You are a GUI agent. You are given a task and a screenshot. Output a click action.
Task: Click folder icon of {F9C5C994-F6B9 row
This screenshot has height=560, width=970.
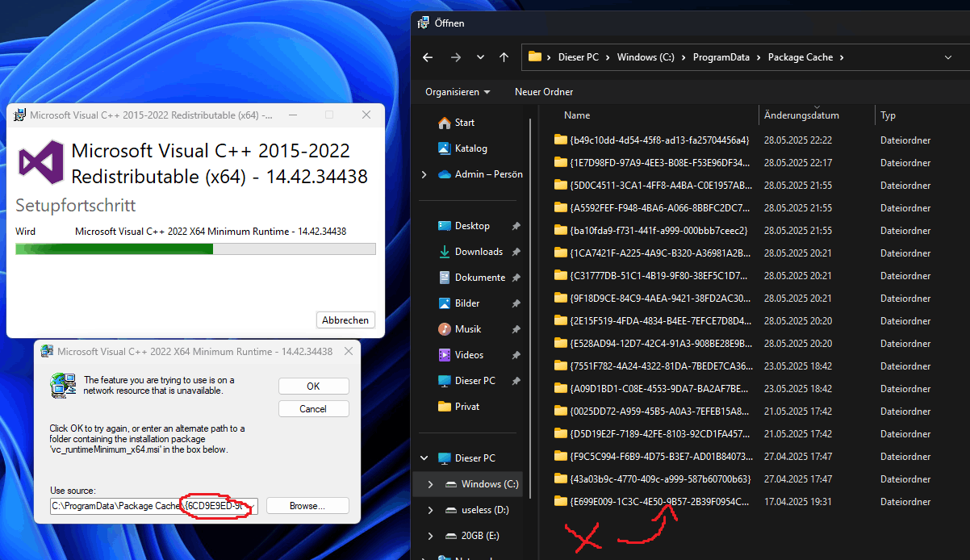click(560, 457)
